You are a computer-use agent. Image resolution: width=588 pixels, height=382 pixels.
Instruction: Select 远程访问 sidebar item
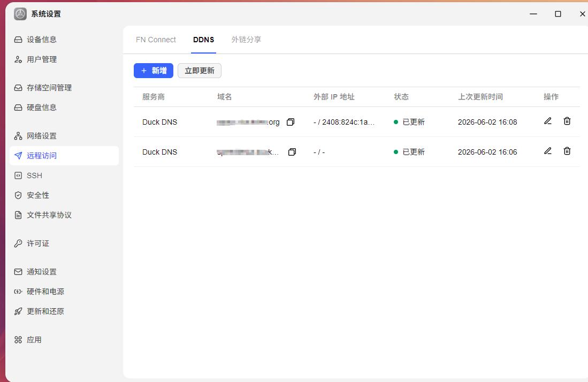click(x=64, y=156)
